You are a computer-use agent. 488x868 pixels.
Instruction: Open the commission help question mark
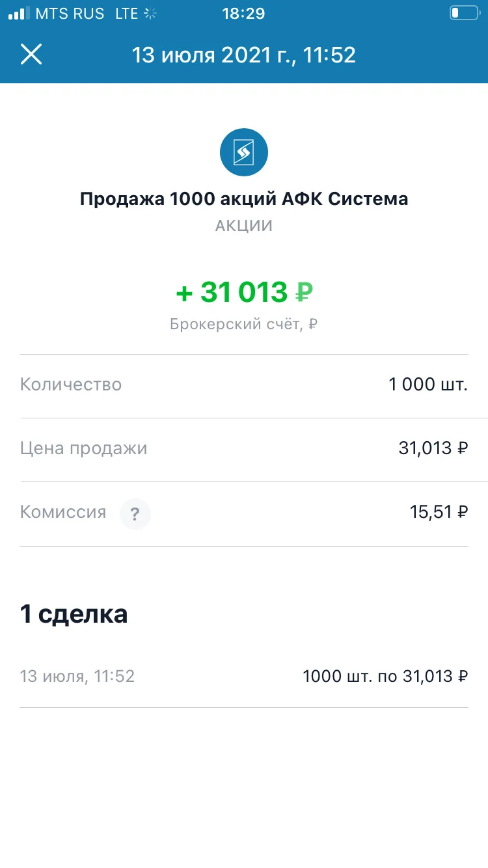point(135,515)
